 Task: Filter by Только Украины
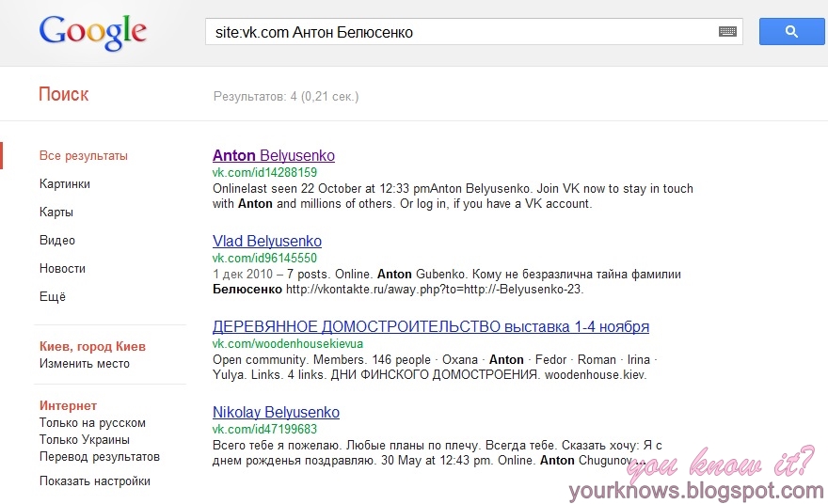click(85, 440)
